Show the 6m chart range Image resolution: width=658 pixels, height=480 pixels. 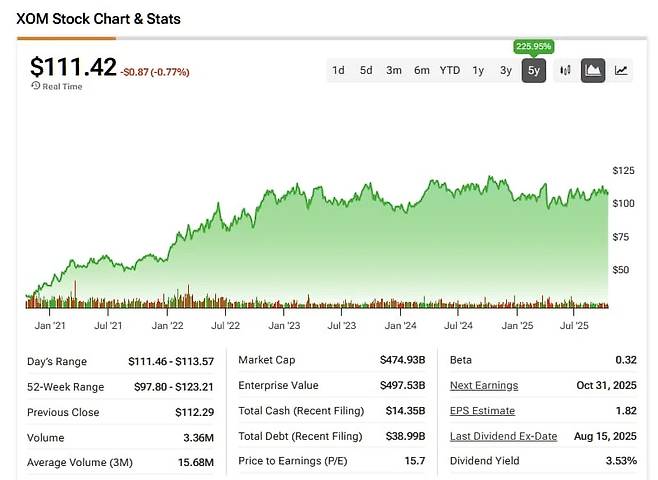point(422,70)
